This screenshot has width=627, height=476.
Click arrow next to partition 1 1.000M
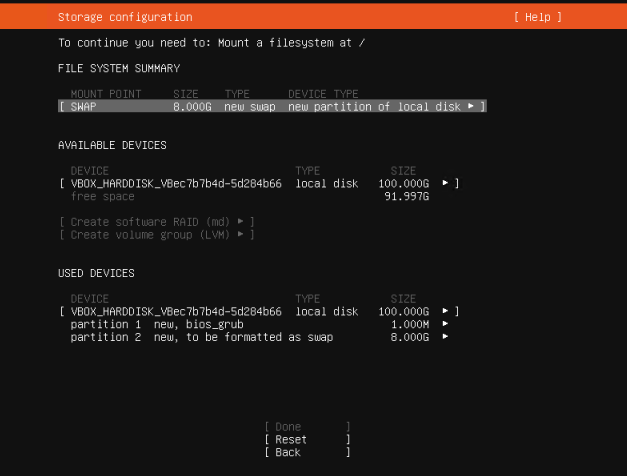(x=445, y=324)
